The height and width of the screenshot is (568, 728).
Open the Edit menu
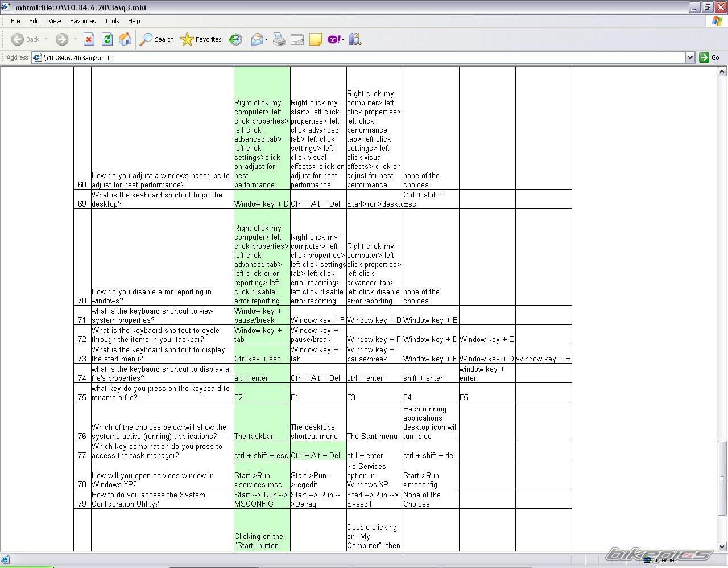point(34,21)
